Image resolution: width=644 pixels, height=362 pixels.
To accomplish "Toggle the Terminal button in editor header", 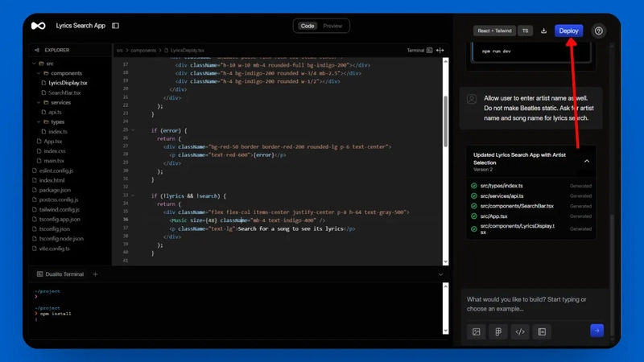I will pos(419,51).
